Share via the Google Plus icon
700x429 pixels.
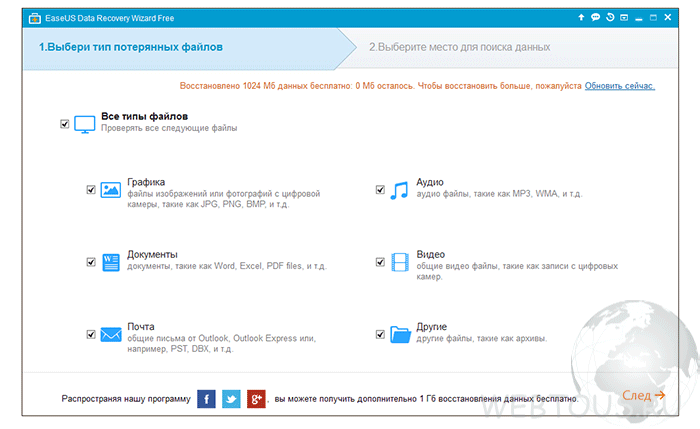tap(256, 399)
